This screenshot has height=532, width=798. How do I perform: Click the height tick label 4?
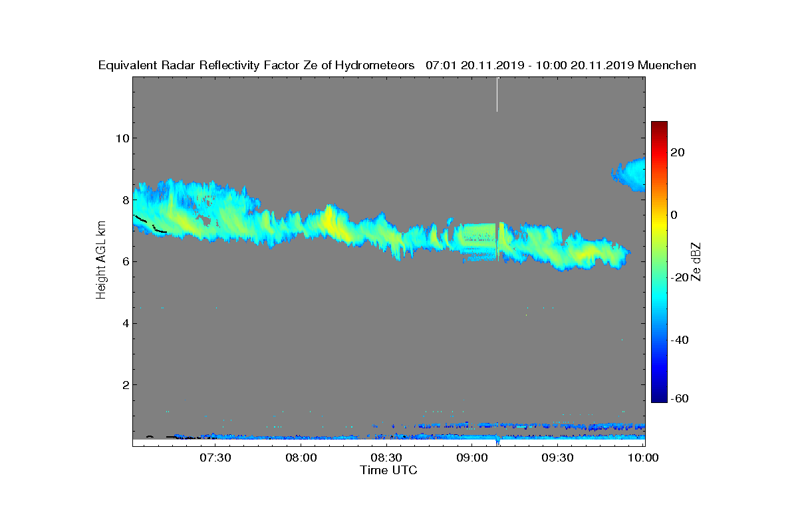(124, 323)
